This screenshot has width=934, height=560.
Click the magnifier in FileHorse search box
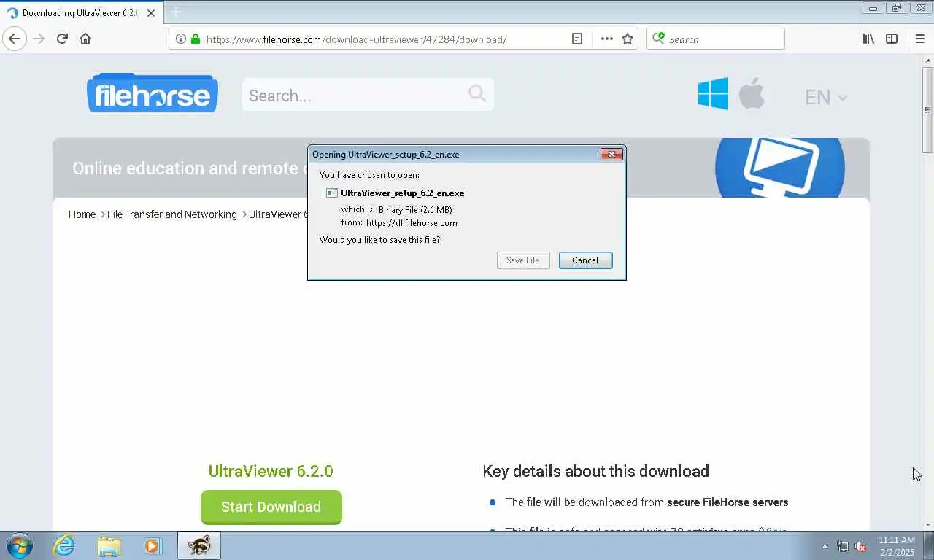click(x=477, y=93)
